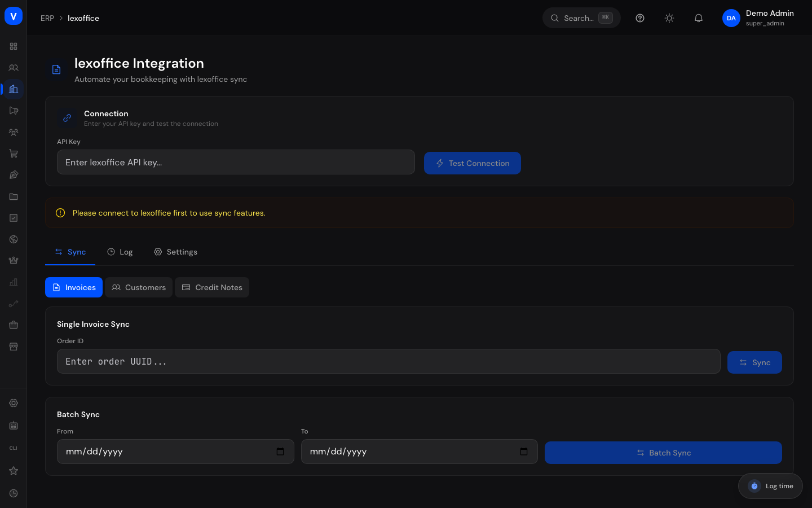This screenshot has width=812, height=508.
Task: Click the Batch Sync button
Action: pos(663,453)
